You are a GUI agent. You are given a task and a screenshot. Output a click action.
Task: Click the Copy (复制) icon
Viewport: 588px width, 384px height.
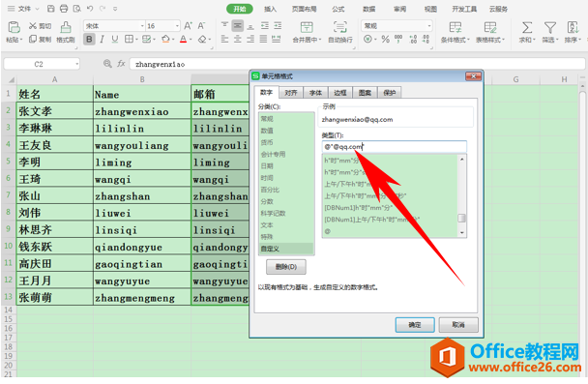click(x=33, y=39)
